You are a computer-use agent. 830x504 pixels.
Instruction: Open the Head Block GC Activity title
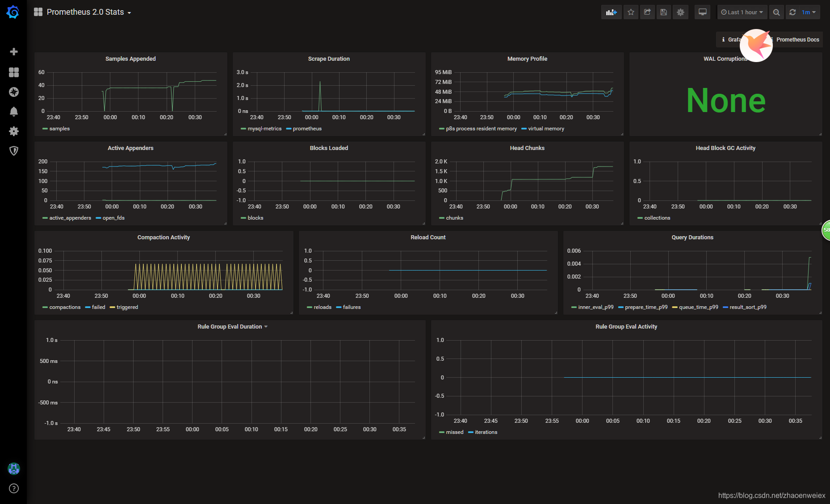[x=725, y=148]
